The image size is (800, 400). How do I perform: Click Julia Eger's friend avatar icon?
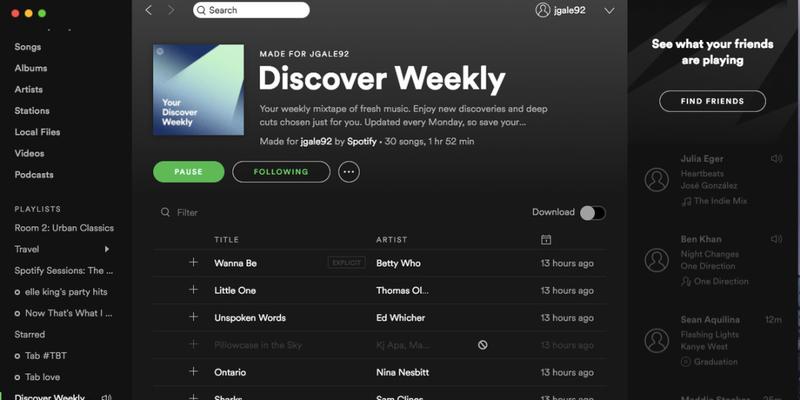tap(657, 180)
